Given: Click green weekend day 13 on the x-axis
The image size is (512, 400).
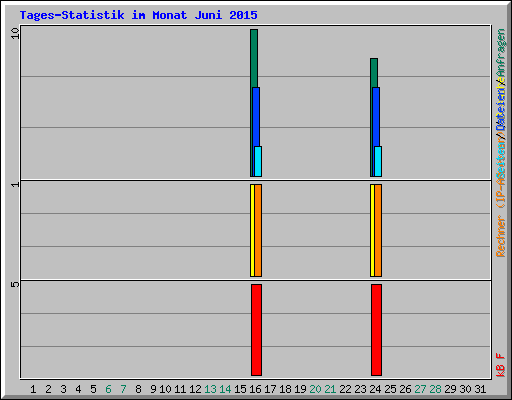Looking at the screenshot, I should [210, 389].
